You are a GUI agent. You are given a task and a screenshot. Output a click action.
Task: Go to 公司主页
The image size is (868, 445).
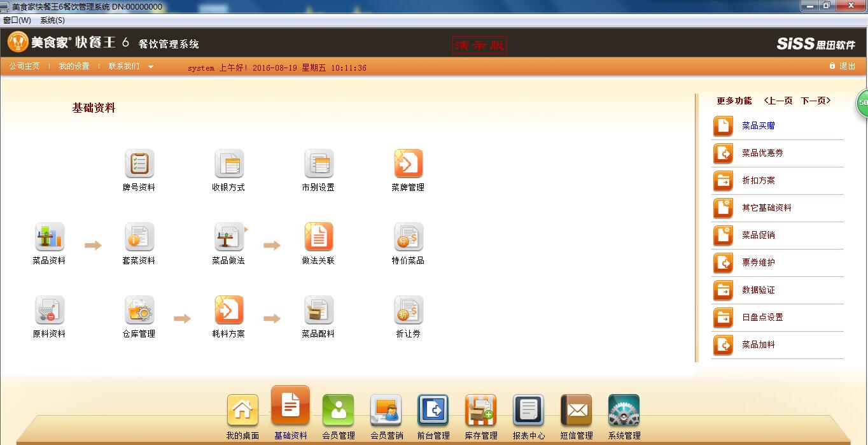pyautogui.click(x=24, y=66)
